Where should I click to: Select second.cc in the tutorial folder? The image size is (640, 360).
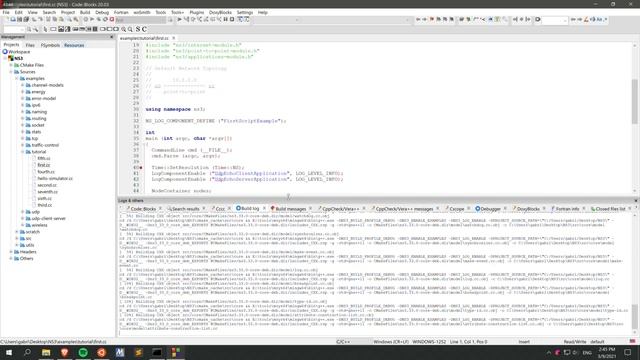(x=47, y=185)
